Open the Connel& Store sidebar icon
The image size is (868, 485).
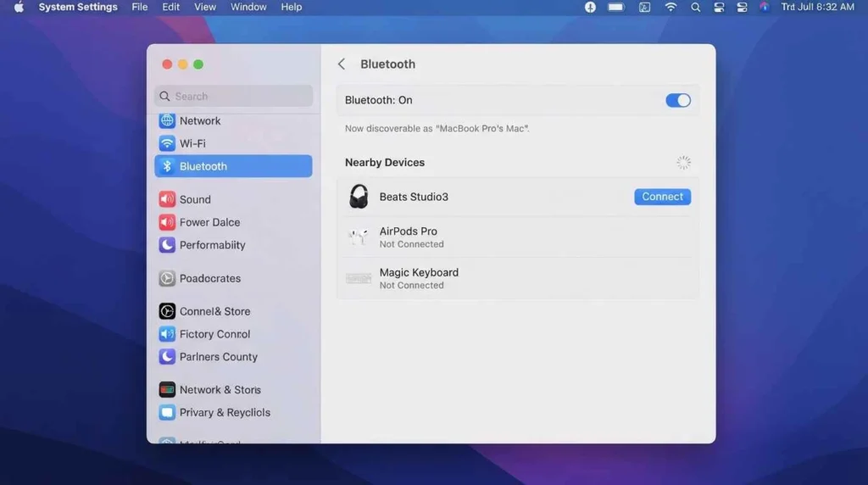pyautogui.click(x=167, y=311)
